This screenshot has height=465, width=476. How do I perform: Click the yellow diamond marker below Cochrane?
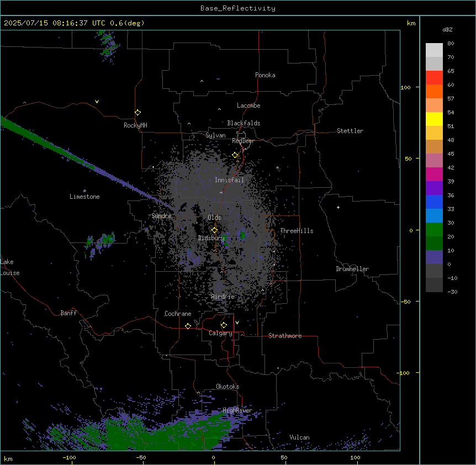(188, 326)
